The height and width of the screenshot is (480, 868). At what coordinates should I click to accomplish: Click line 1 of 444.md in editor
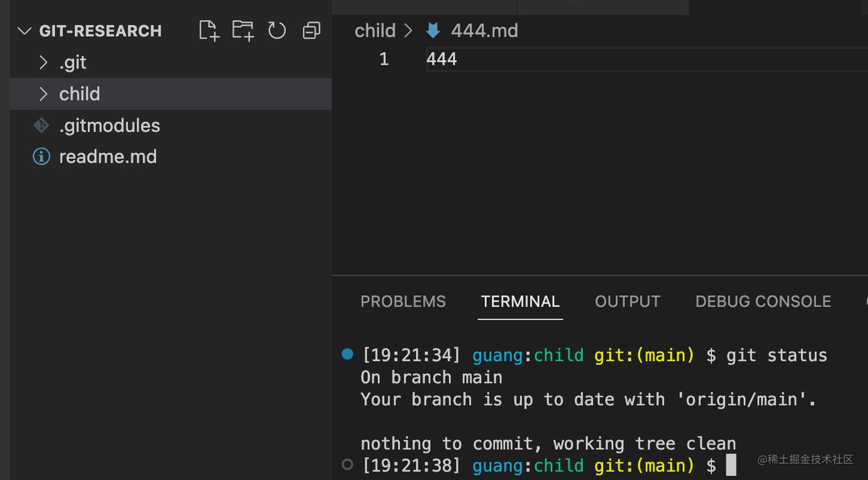click(442, 58)
